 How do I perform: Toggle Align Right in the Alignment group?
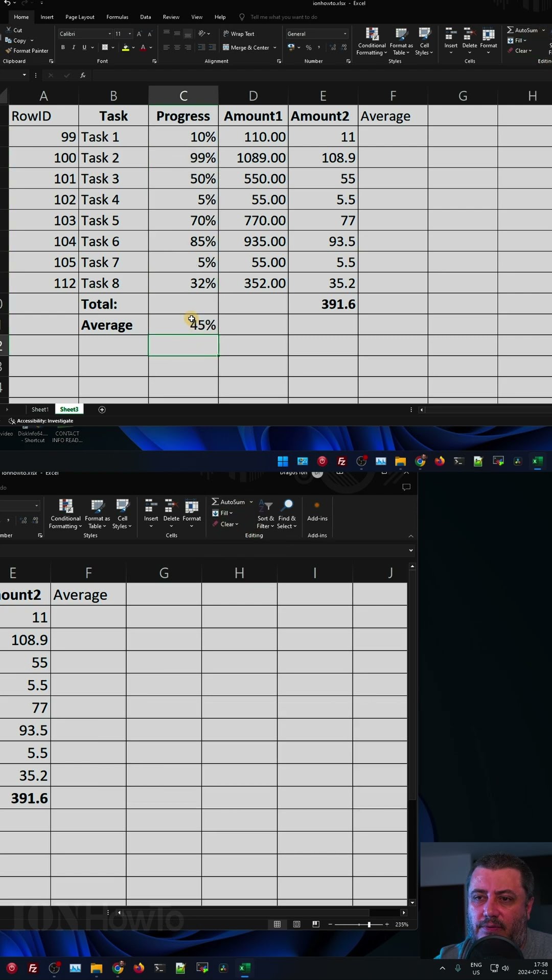(188, 48)
